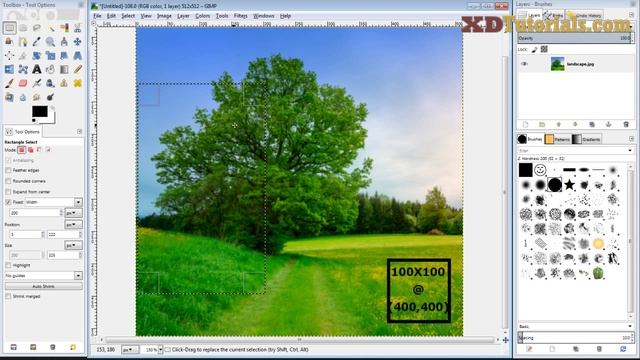Select the Color Picker tool

click(37, 42)
